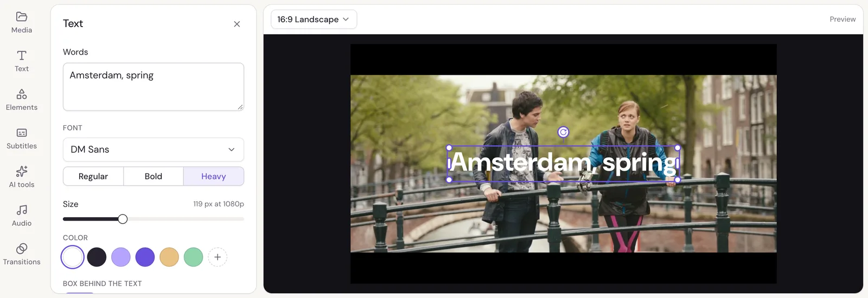Select the Bold font weight
The height and width of the screenshot is (298, 868).
tap(154, 176)
